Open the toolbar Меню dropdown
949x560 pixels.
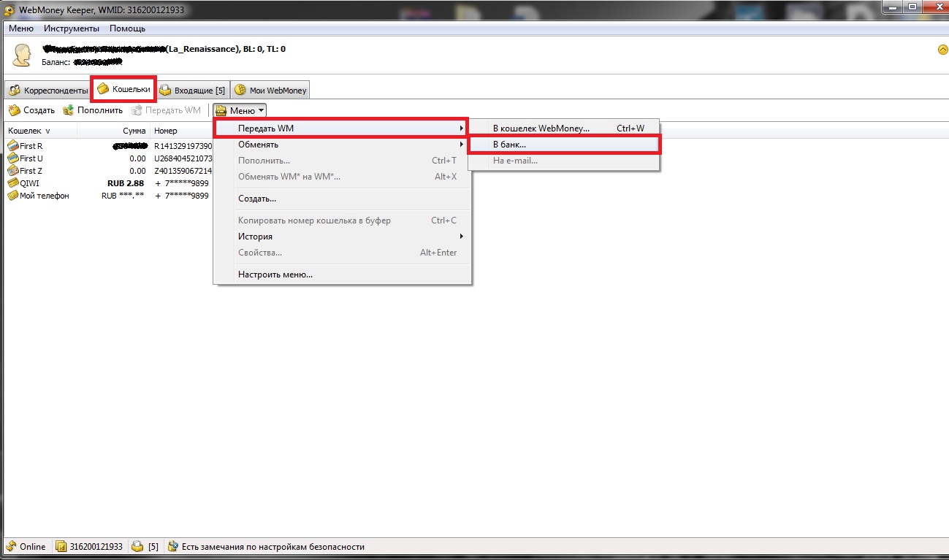240,110
